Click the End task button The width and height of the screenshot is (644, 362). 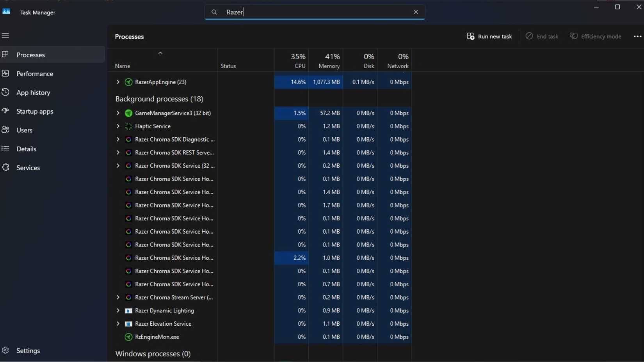click(542, 36)
